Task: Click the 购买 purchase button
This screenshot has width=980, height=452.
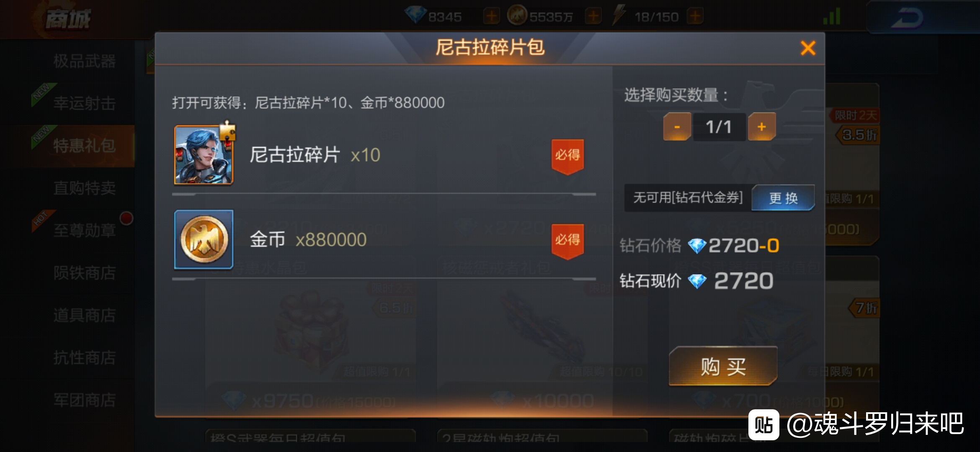Action: point(723,366)
